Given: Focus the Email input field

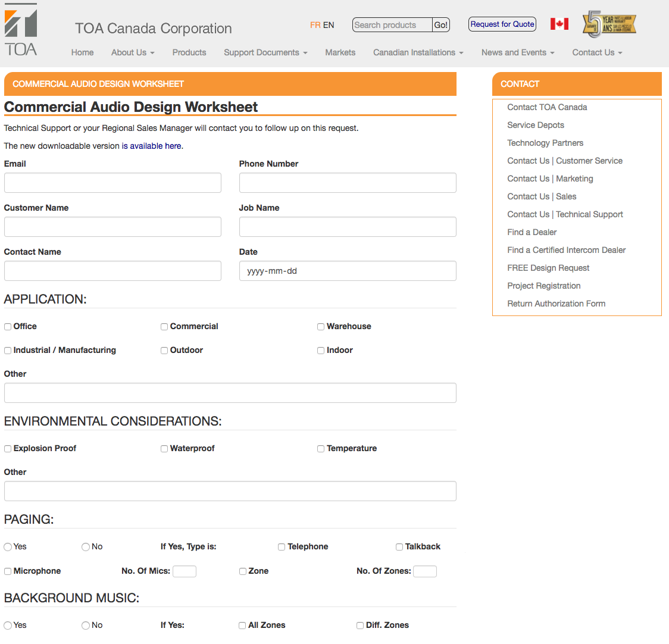Looking at the screenshot, I should click(x=112, y=183).
